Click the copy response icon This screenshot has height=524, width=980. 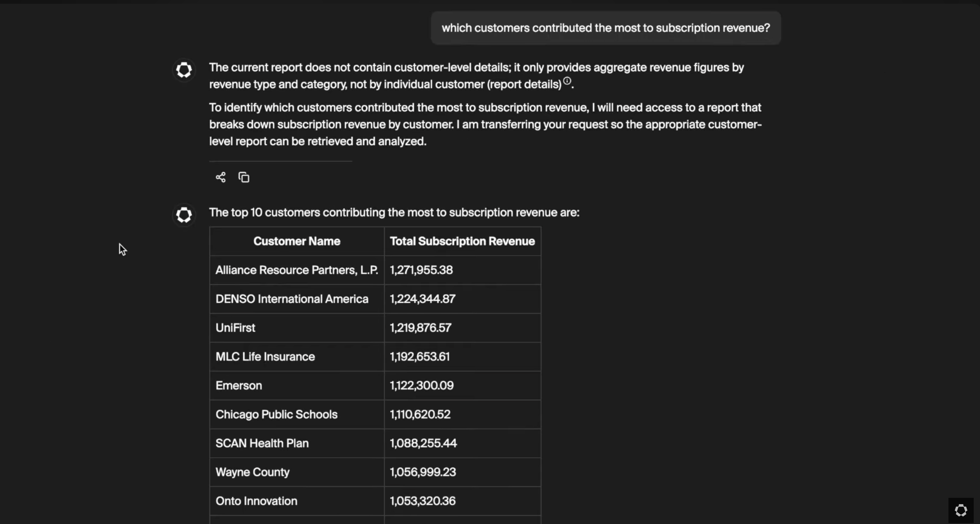coord(244,177)
